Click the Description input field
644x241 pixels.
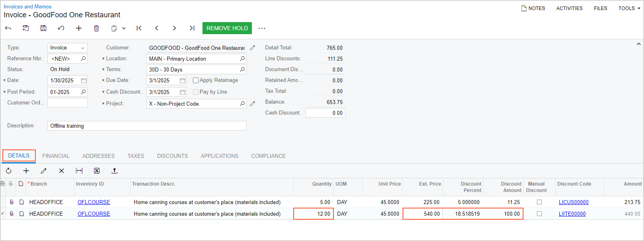pos(147,126)
